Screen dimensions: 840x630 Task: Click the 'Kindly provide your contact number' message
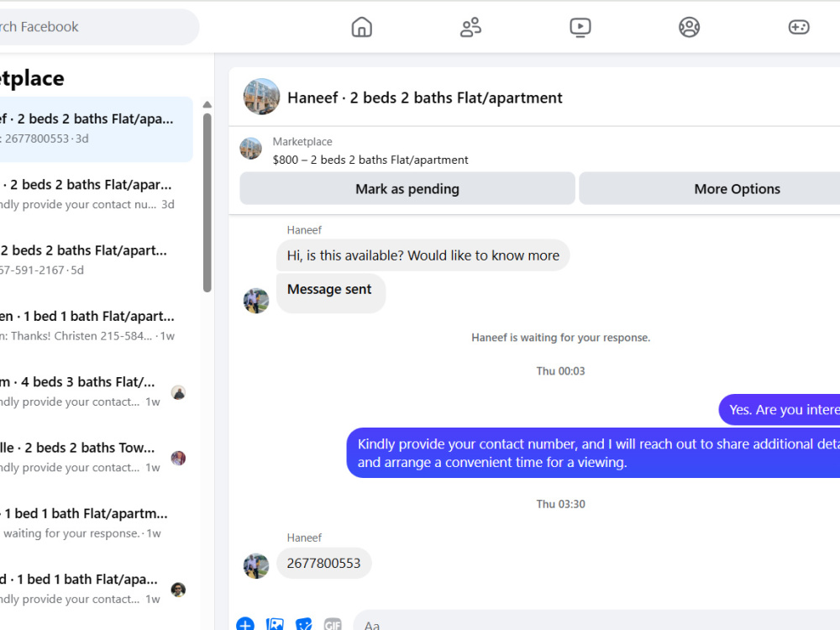593,453
